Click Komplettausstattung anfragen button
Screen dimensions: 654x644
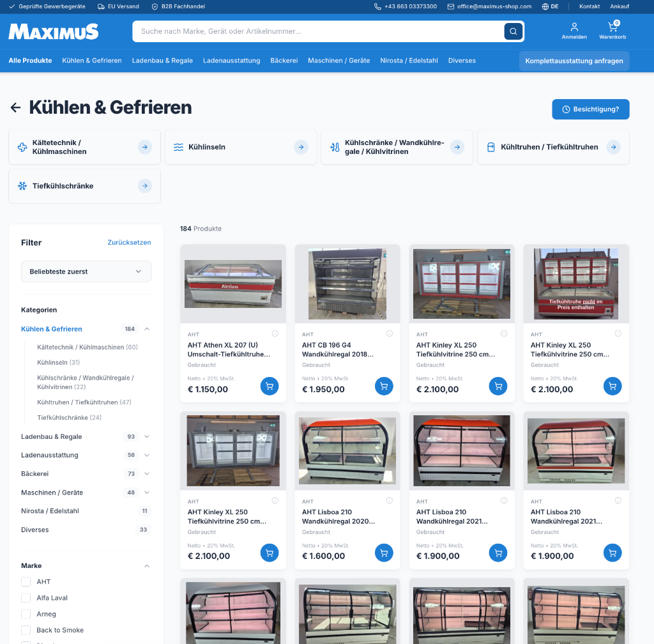pos(574,61)
